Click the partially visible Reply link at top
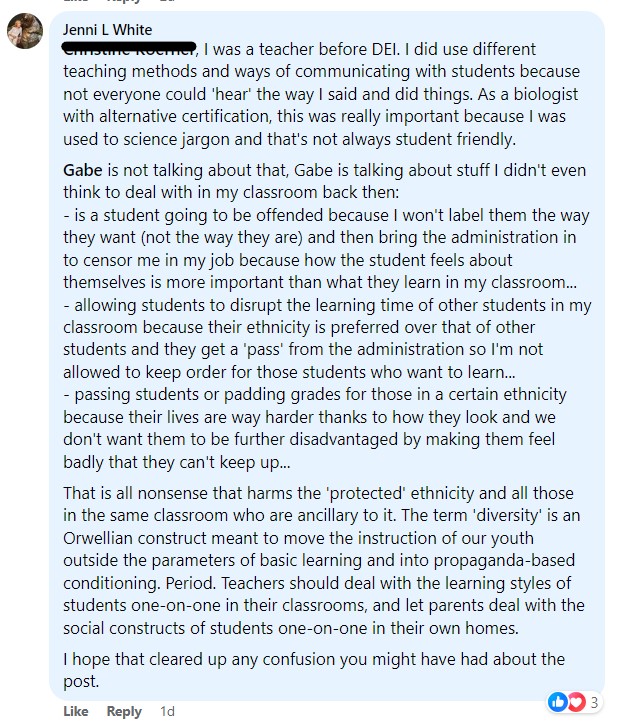 pos(124,2)
